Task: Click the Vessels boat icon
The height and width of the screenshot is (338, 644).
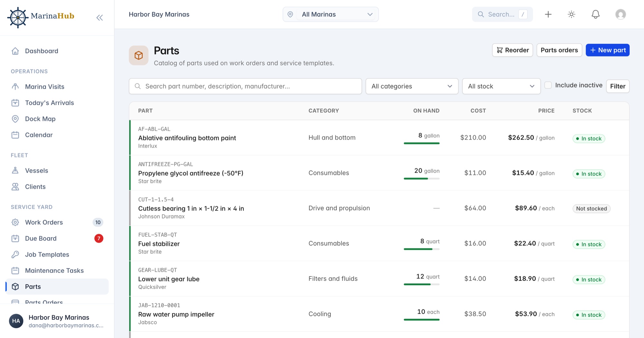Action: tap(15, 171)
